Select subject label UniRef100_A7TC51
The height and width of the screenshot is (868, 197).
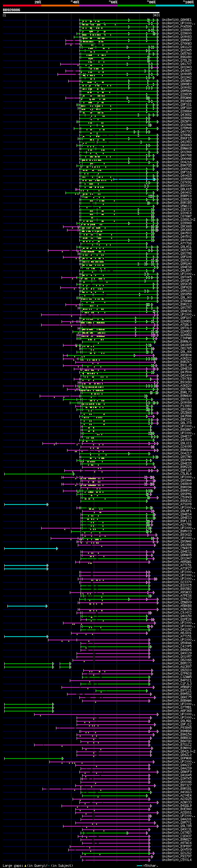coord(176,565)
